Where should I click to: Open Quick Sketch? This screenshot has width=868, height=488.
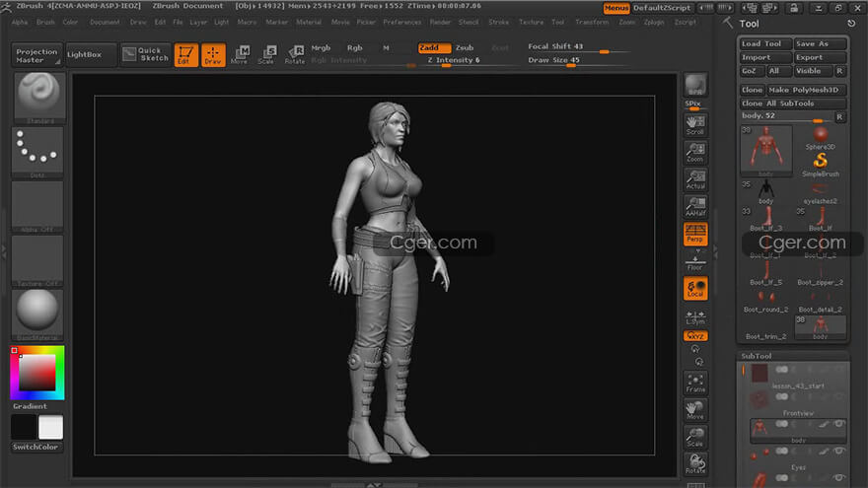click(x=145, y=54)
